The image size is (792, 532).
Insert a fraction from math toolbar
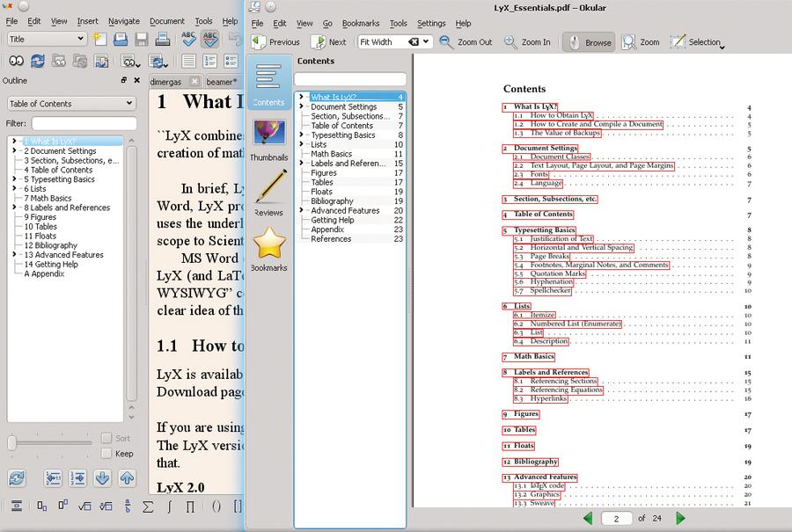127,506
